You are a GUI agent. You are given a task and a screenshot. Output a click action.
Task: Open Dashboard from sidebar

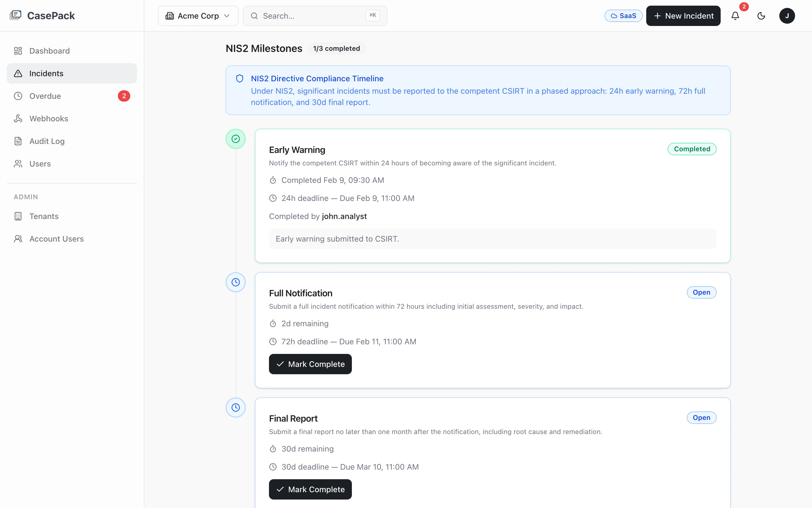(72, 51)
